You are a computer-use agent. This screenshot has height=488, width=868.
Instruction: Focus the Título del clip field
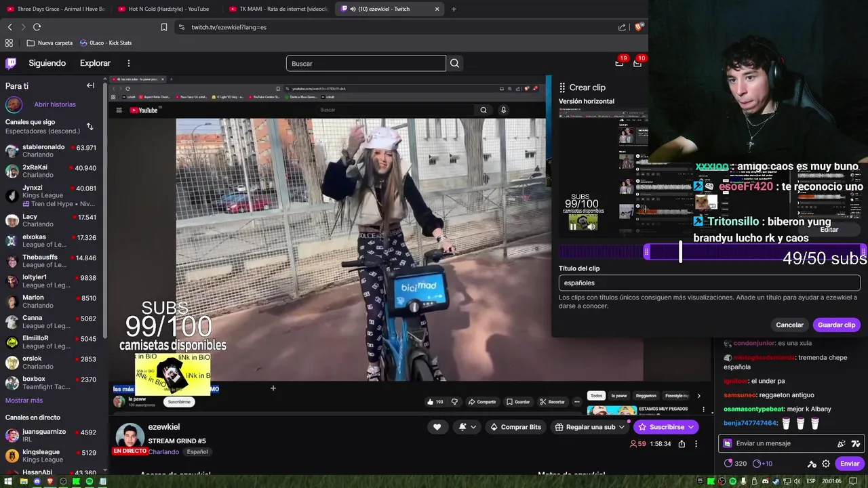(x=709, y=283)
